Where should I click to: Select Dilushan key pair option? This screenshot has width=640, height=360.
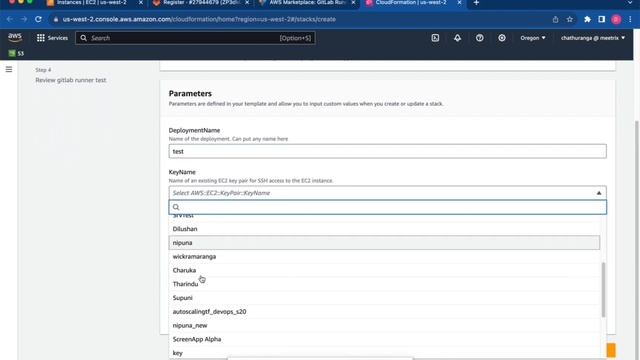click(384, 229)
